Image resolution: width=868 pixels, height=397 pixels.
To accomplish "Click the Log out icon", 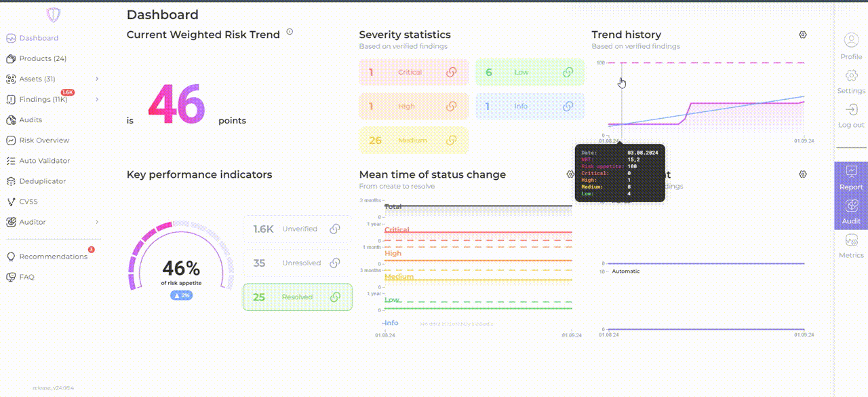I will point(851,110).
